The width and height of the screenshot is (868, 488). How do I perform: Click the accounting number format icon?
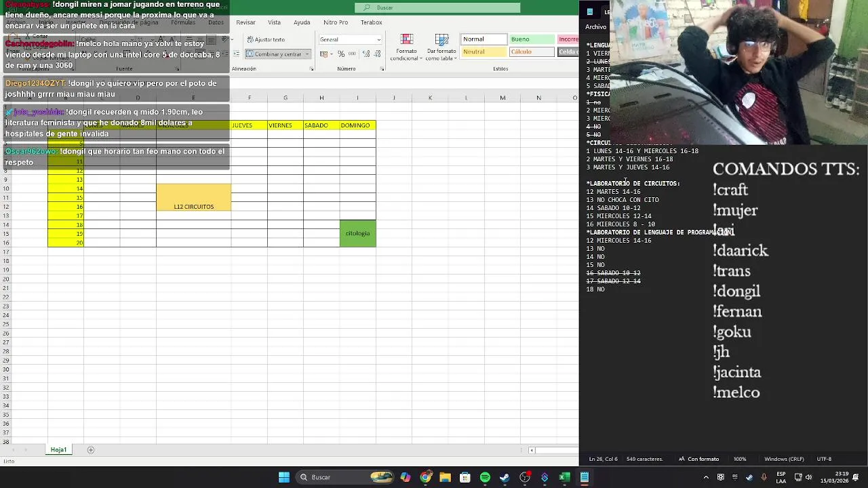(x=324, y=54)
